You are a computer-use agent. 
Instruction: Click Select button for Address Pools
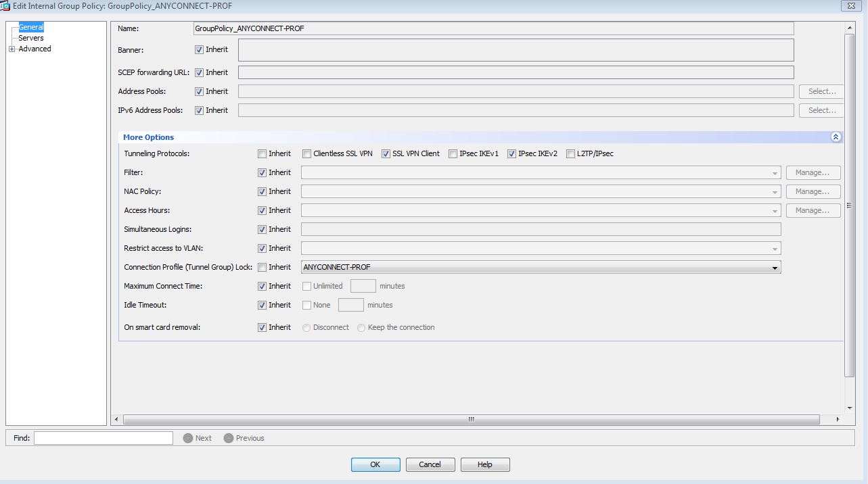[822, 91]
